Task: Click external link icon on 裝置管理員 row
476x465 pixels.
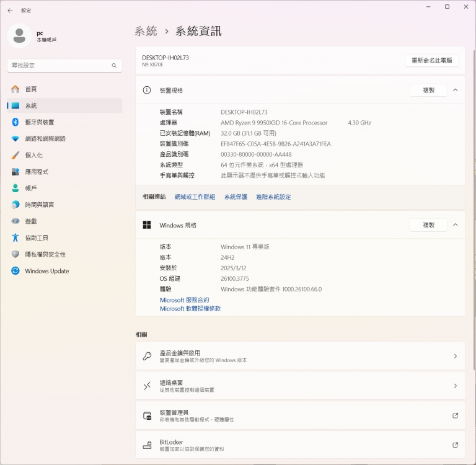Action: pyautogui.click(x=455, y=415)
